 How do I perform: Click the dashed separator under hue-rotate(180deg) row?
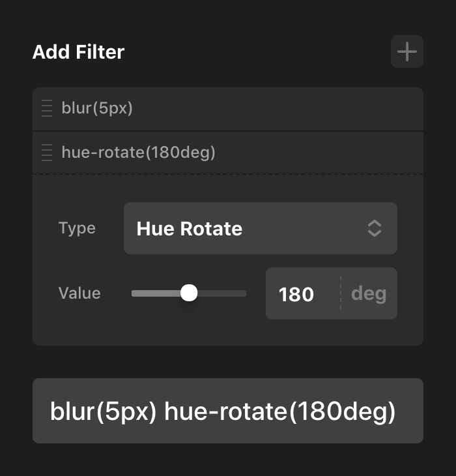pyautogui.click(x=228, y=174)
